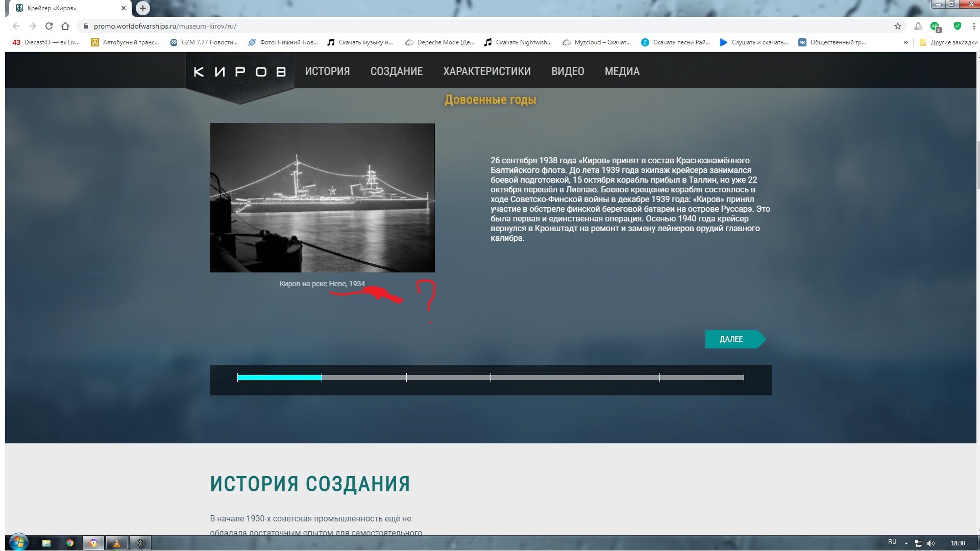Reload the current page
Screen dimensions: 980x551
(49, 26)
